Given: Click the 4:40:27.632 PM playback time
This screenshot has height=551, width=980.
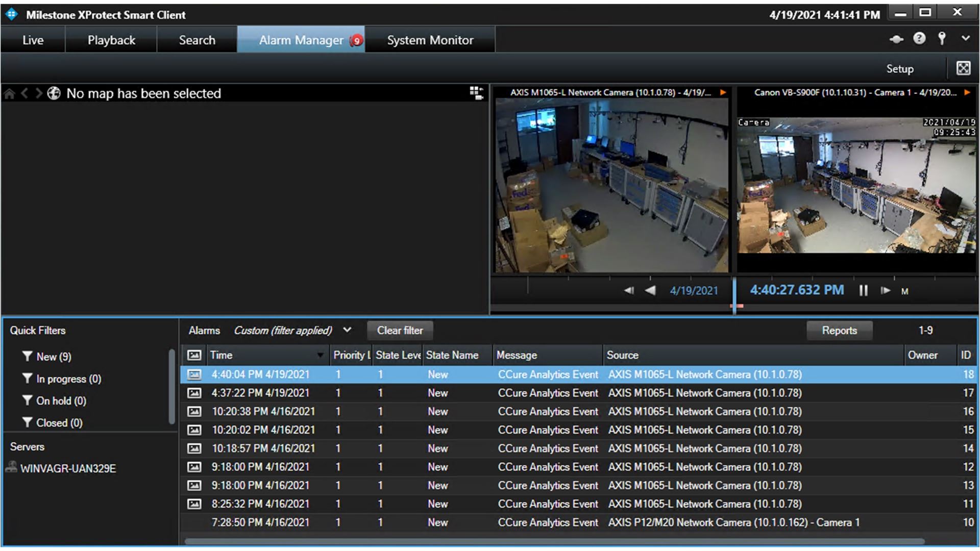Looking at the screenshot, I should pyautogui.click(x=796, y=290).
